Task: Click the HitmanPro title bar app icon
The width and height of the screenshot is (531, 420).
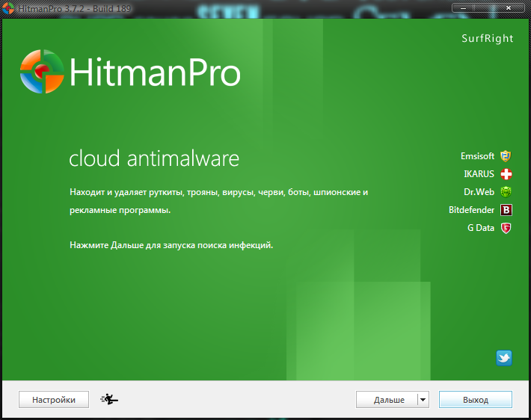Action: [8, 8]
